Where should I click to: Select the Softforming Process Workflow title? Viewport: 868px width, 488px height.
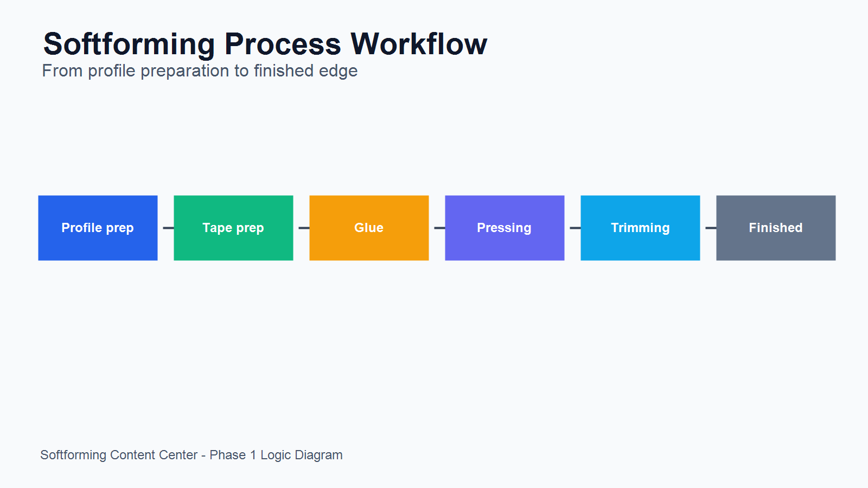coord(265,44)
